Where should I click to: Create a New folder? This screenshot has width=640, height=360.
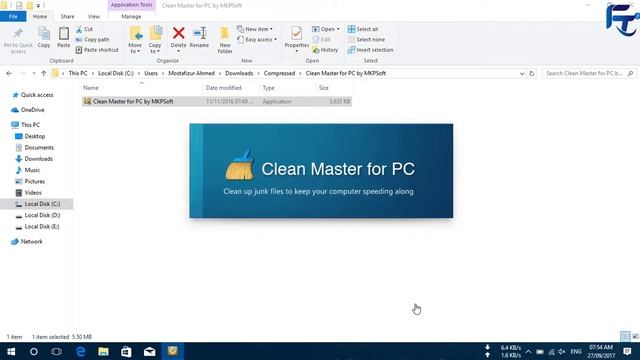coord(225,40)
